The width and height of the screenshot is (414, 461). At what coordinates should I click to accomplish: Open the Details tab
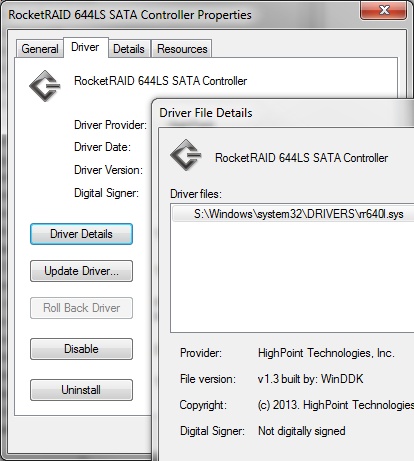(129, 49)
